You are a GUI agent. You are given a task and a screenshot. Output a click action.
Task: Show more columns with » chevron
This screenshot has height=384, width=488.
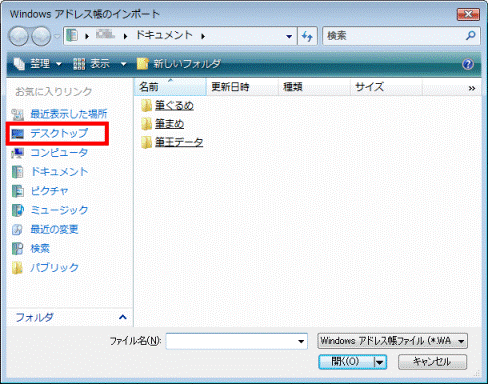472,88
